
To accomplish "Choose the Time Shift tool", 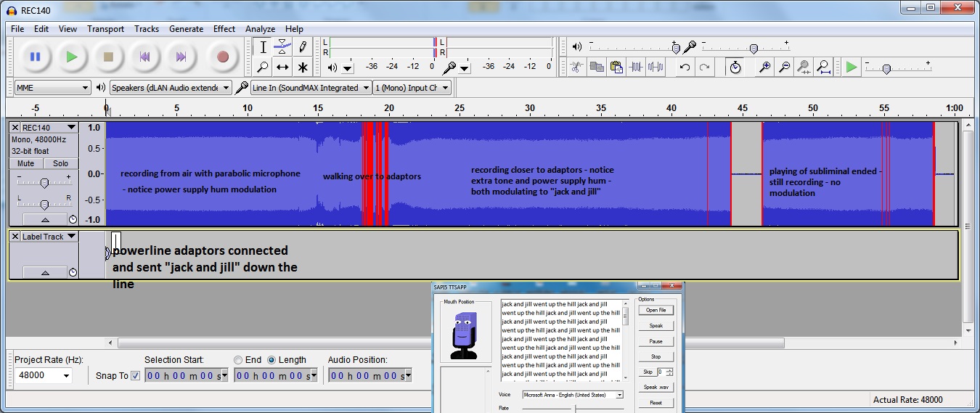I will pyautogui.click(x=283, y=68).
